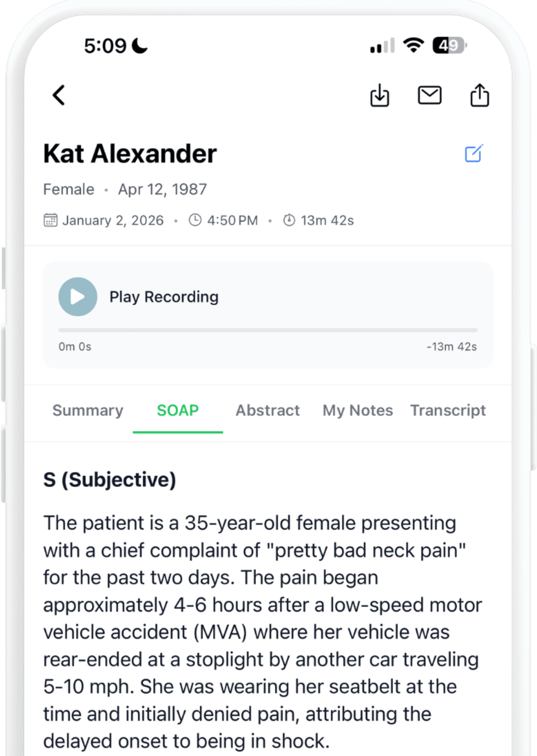The height and width of the screenshot is (756, 537).
Task: Share the note with share icon
Action: tap(479, 95)
